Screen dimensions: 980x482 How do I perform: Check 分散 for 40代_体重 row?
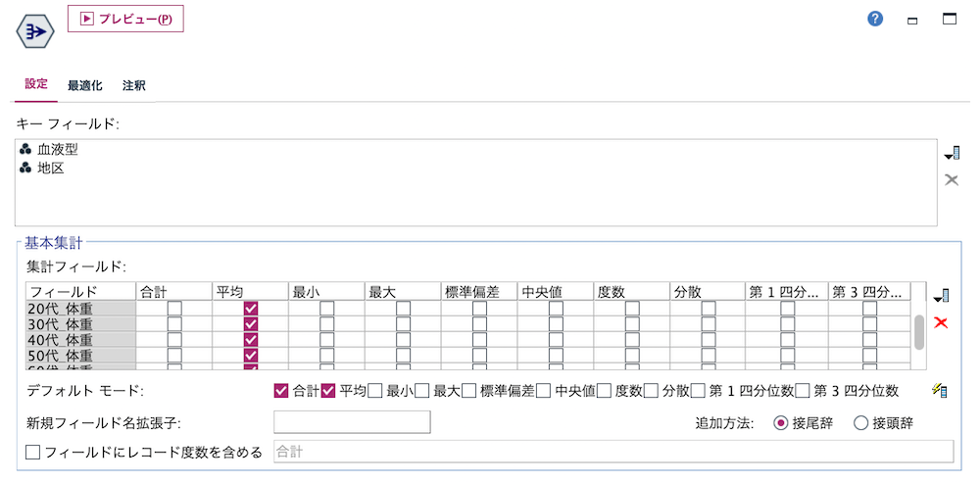pos(709,340)
